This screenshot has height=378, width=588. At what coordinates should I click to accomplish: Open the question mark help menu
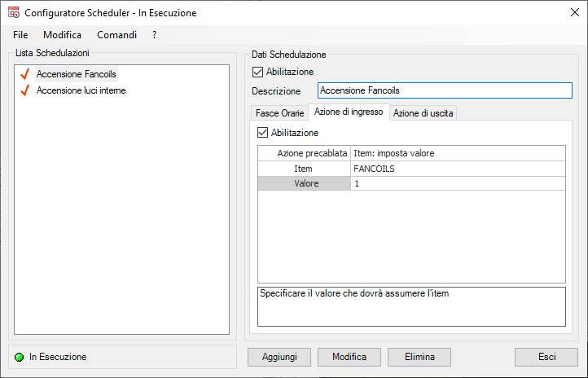pos(154,35)
